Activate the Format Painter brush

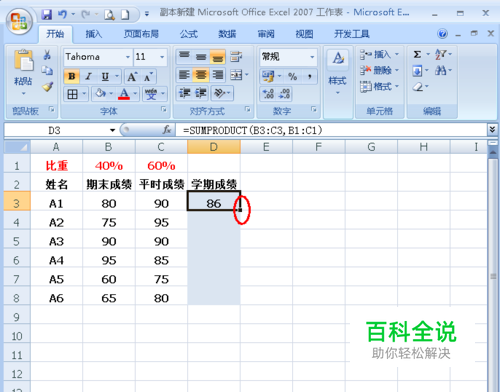tap(48, 87)
